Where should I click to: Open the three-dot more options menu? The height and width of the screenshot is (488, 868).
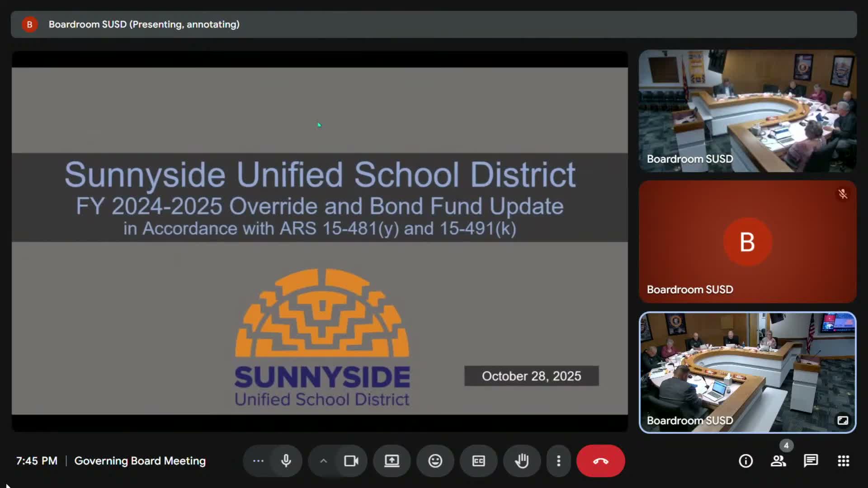(559, 461)
